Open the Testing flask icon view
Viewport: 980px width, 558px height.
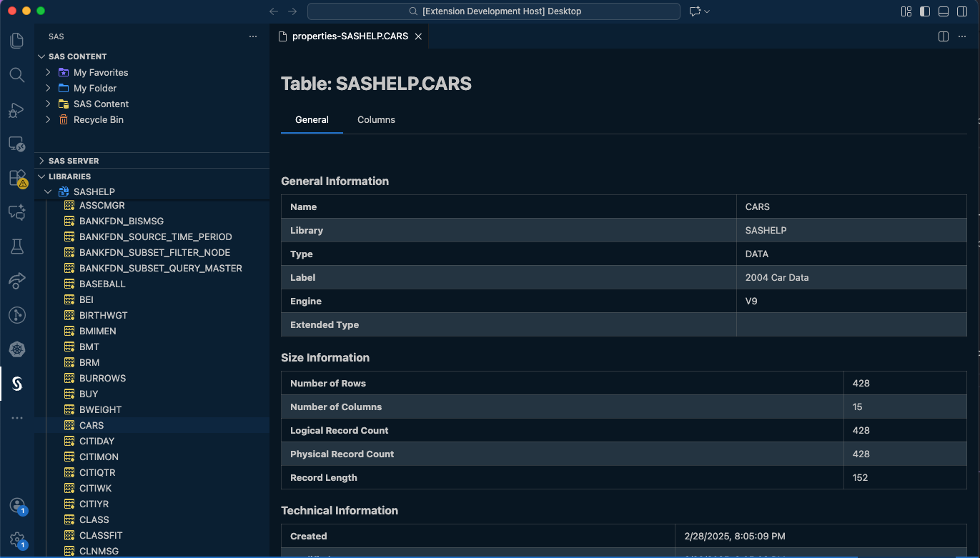[x=17, y=246]
